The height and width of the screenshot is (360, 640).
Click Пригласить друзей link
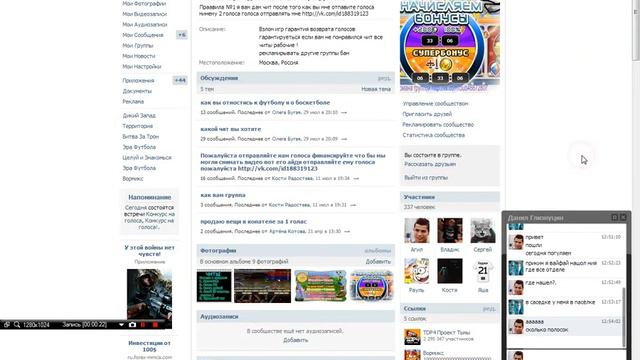(x=427, y=114)
